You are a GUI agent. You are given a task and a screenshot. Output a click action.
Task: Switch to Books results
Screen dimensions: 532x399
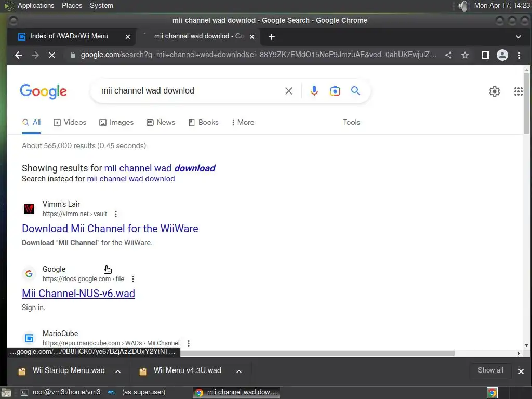click(204, 123)
